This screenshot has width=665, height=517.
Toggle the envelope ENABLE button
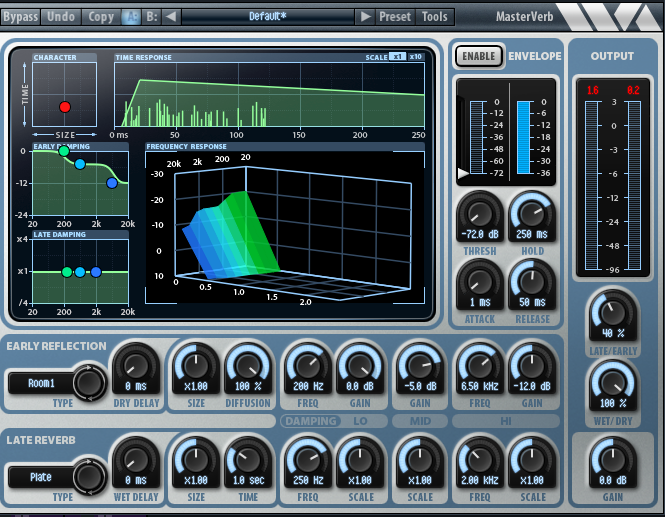click(479, 56)
